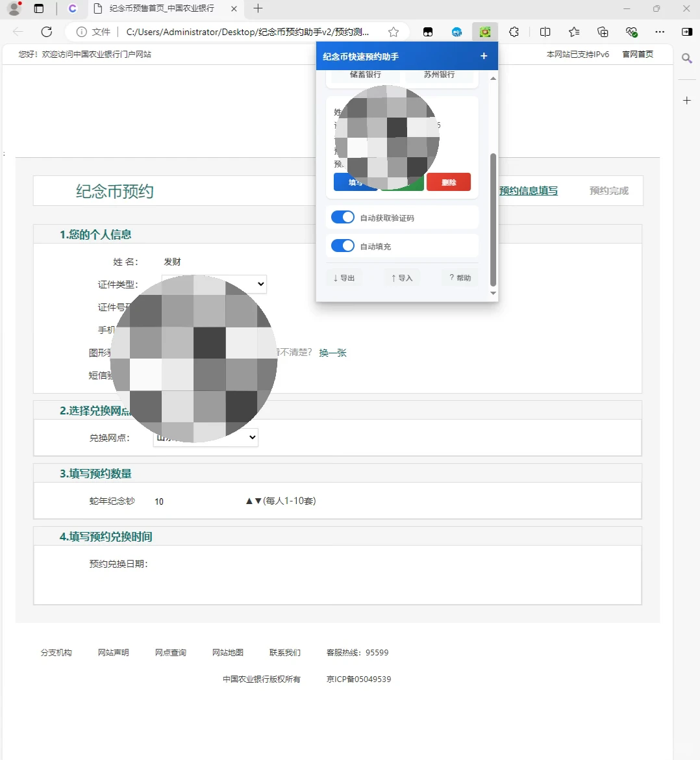Image resolution: width=700 pixels, height=760 pixels.
Task: Click the 客服热线：95599 text
Action: [357, 652]
